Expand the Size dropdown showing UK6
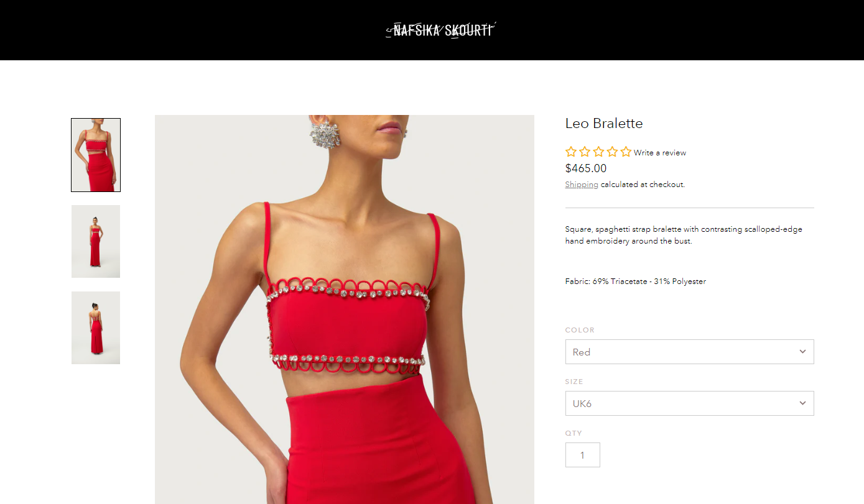864x504 pixels. tap(689, 403)
